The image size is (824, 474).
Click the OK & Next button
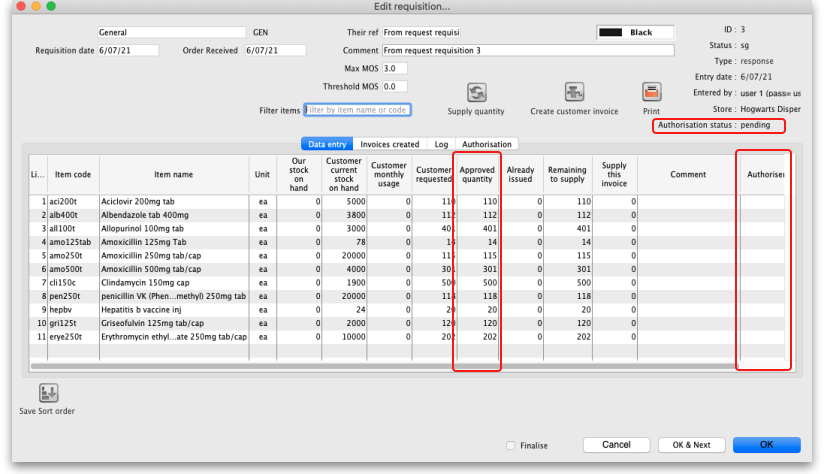[691, 445]
